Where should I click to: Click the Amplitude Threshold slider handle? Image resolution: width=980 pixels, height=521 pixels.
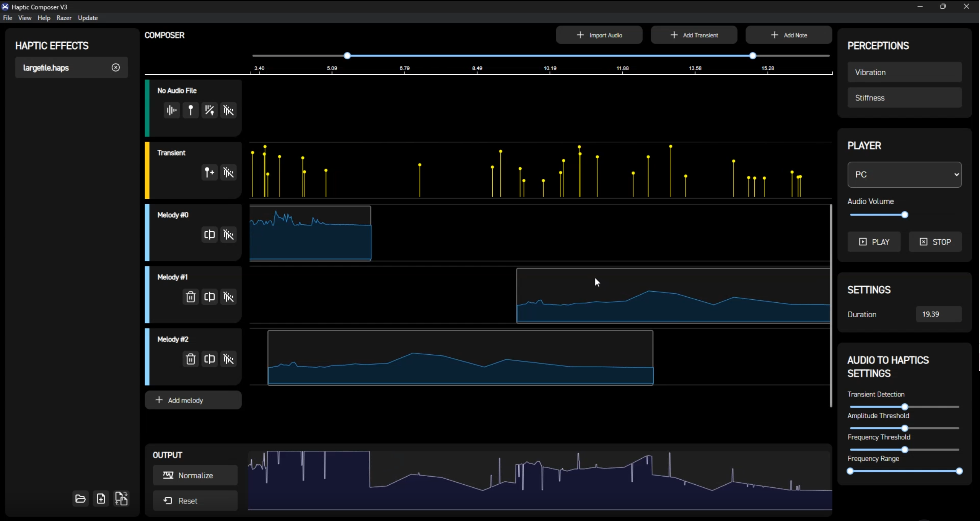905,428
